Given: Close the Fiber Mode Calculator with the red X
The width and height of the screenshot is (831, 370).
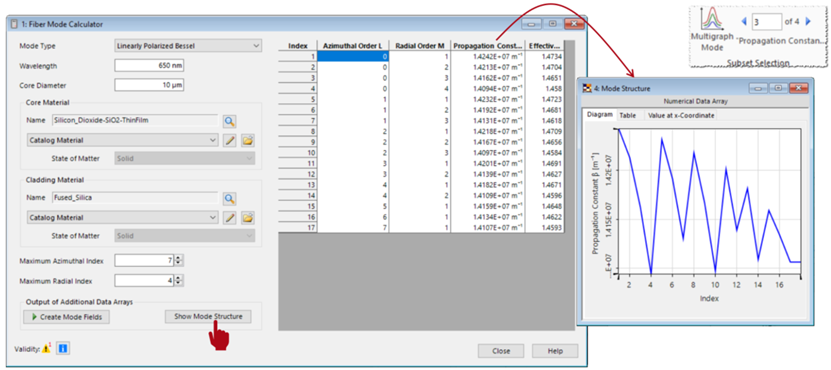Looking at the screenshot, I should coord(573,24).
